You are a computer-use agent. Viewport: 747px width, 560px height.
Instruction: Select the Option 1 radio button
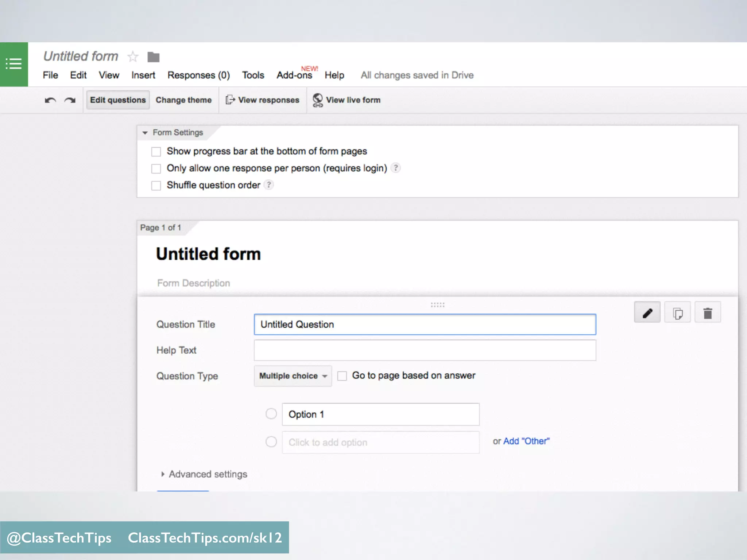click(271, 414)
